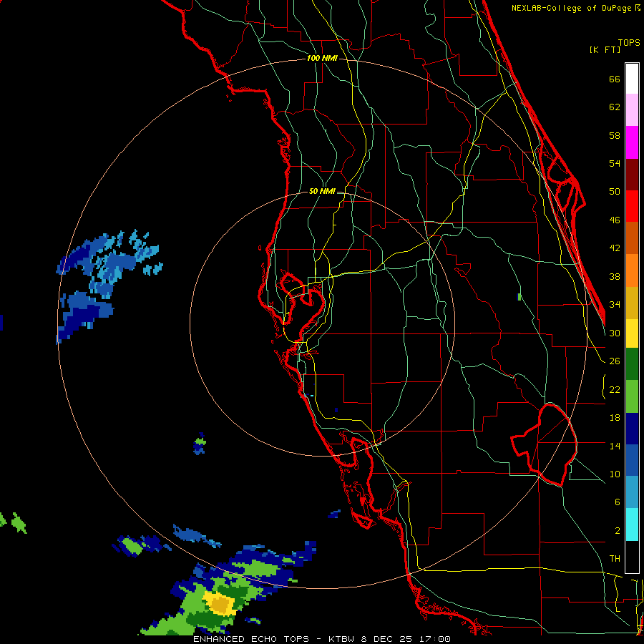Screen dimensions: 644x644
Task: Select the 38 legend value
Action: coord(615,276)
